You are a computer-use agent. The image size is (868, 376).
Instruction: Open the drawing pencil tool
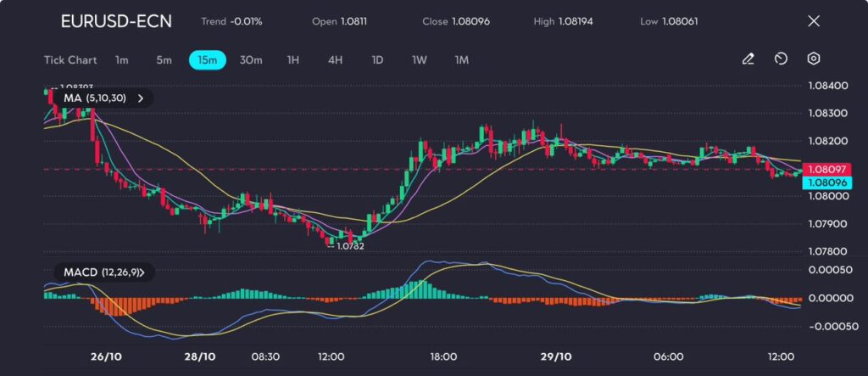748,59
